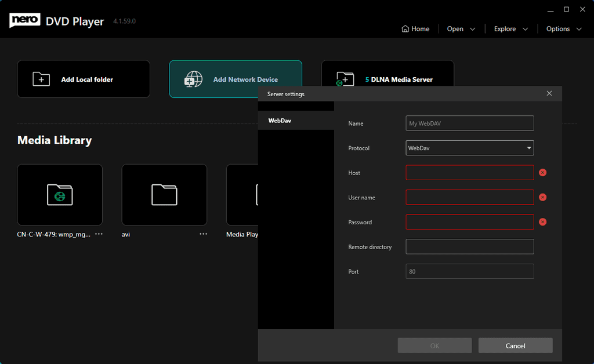Screen dimensions: 594x364
Task: Click the red error icon beside Password field
Action: 543,221
